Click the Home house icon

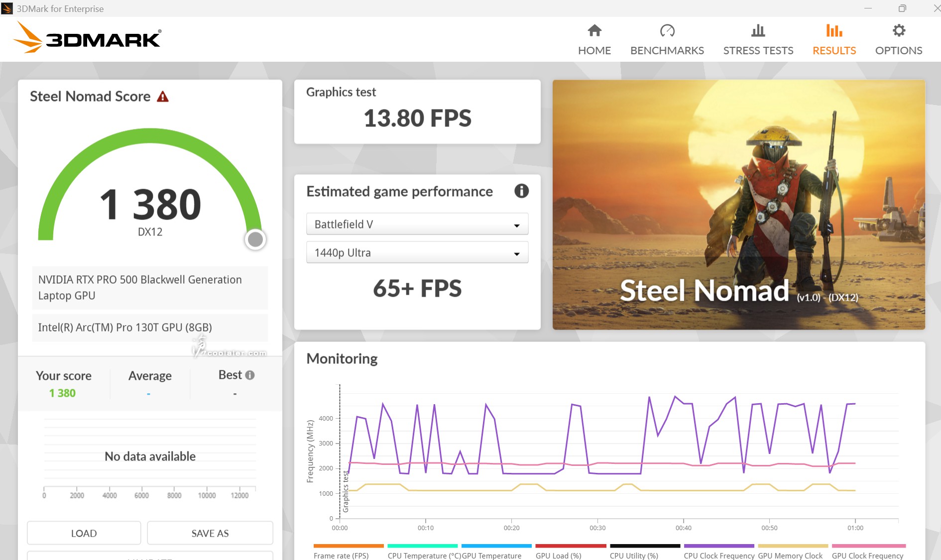[x=594, y=31]
